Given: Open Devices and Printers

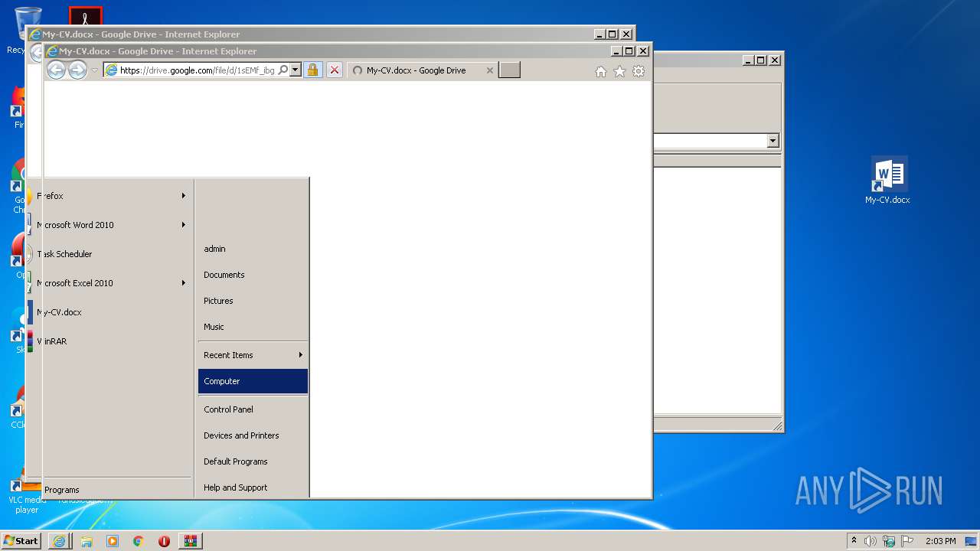Looking at the screenshot, I should 253,435.
